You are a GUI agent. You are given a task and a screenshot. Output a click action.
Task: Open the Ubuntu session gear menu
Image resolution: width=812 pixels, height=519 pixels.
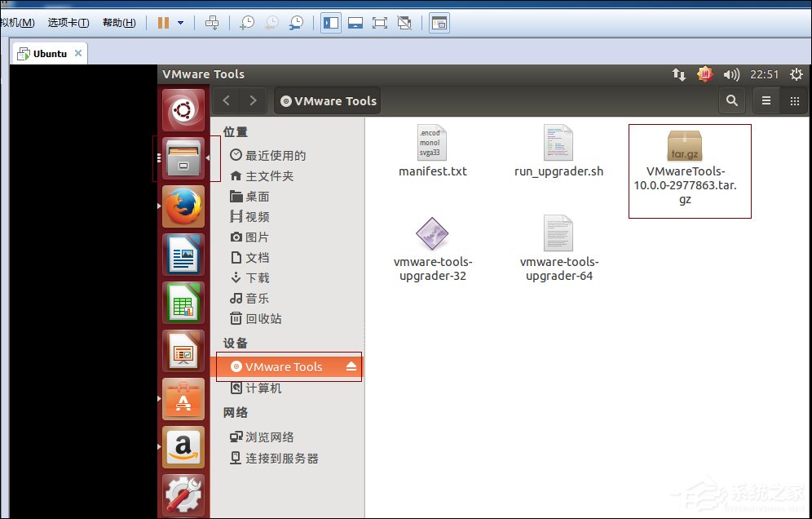click(796, 74)
